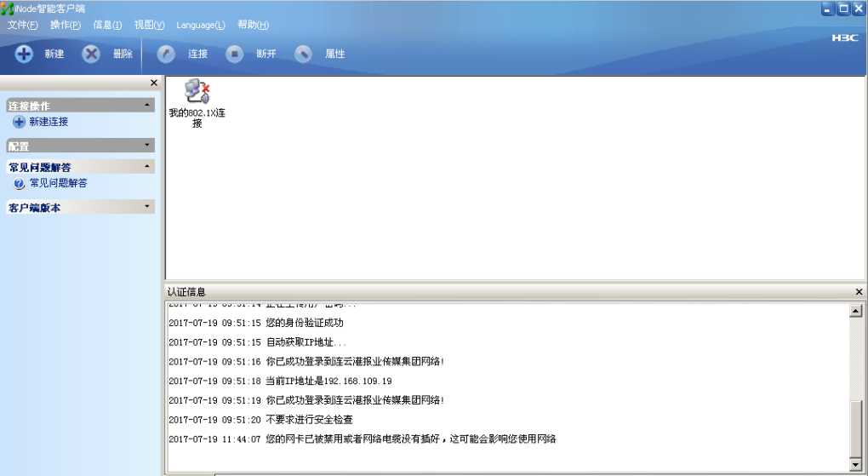
Task: Open the 帮助(H) menu
Action: 253,25
